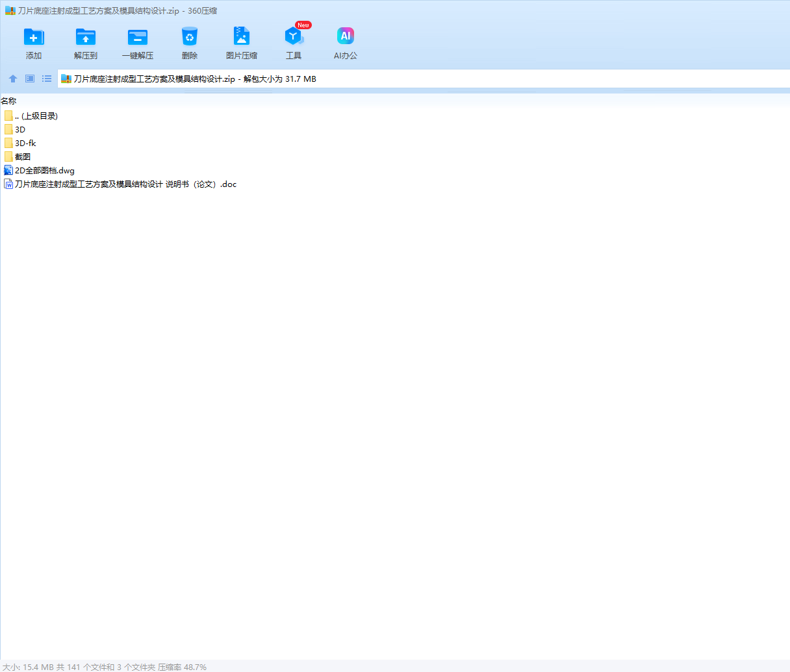The height and width of the screenshot is (672, 790).
Task: Select the 2D全部图档.dwg file
Action: pos(40,170)
